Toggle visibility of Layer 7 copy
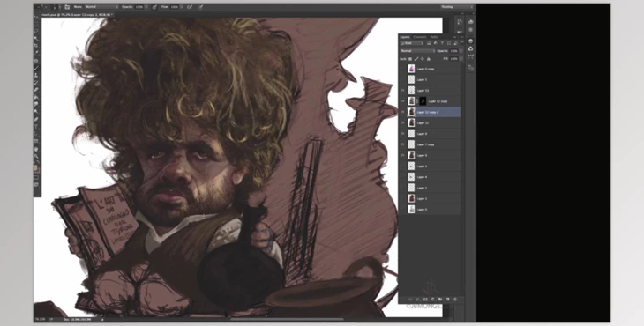 click(x=402, y=144)
